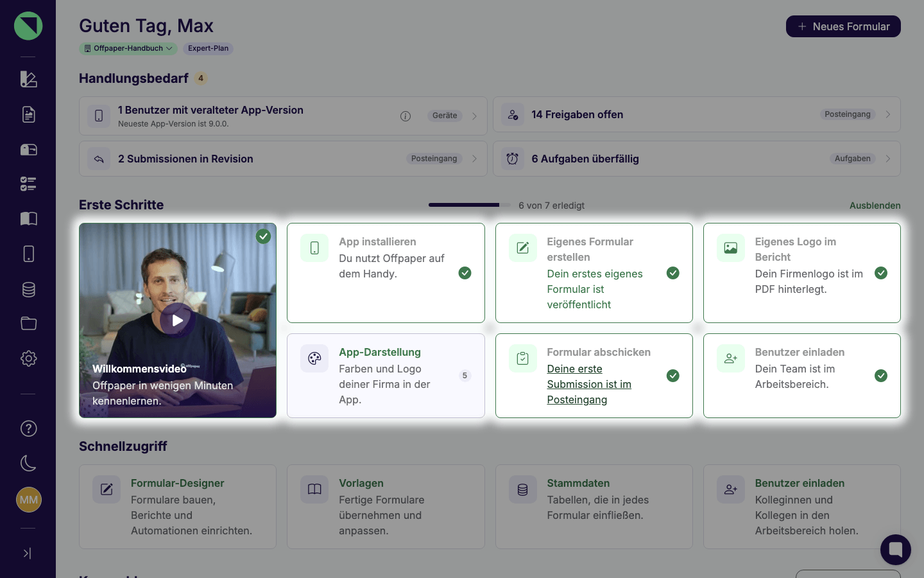Toggle dark mode moon icon
This screenshot has height=578, width=924.
(x=28, y=463)
